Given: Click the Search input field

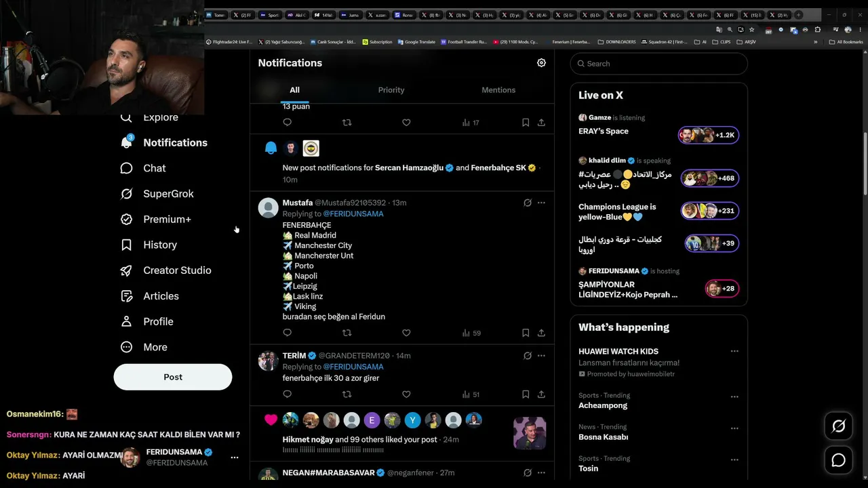Looking at the screenshot, I should 659,64.
